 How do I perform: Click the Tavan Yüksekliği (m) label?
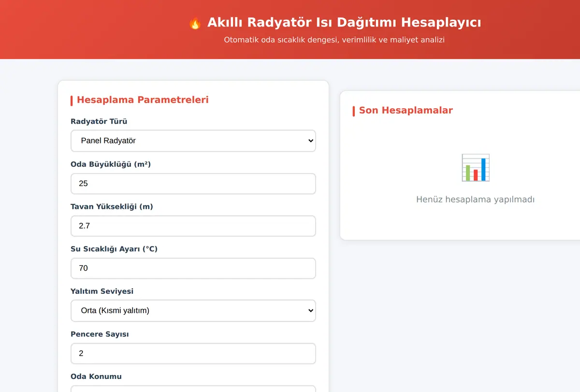(x=112, y=206)
